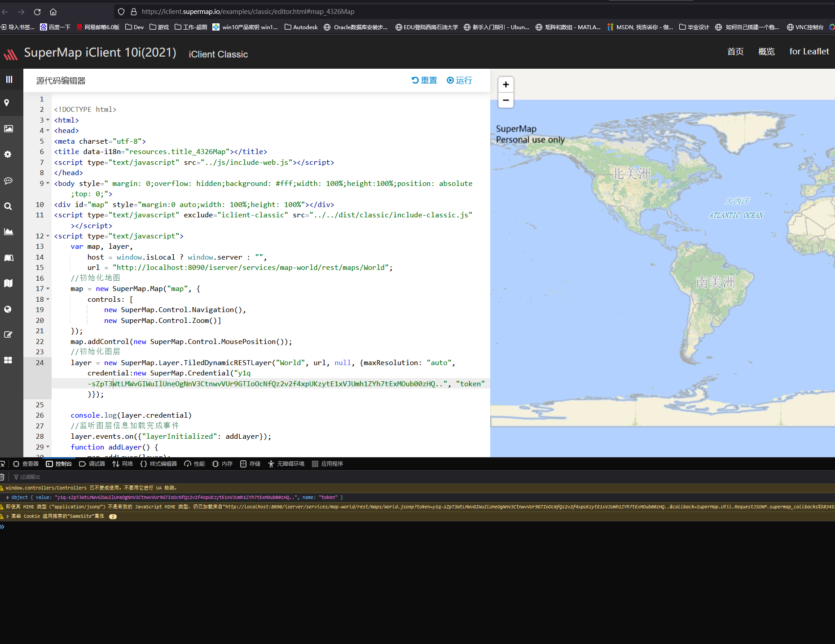
Task: Click the console command input prompt
Action: 417,527
